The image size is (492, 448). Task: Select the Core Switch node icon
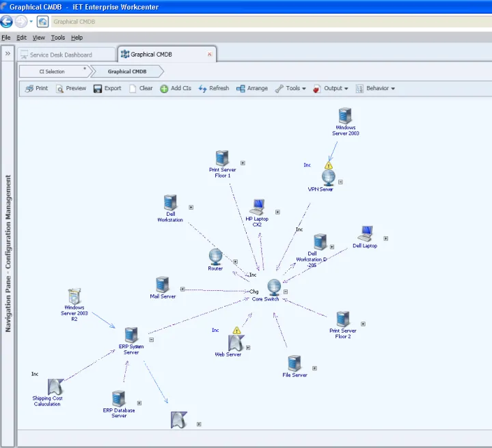274,286
